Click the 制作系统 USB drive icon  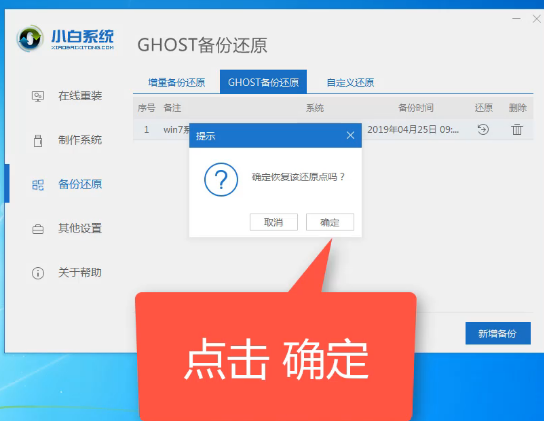38,141
